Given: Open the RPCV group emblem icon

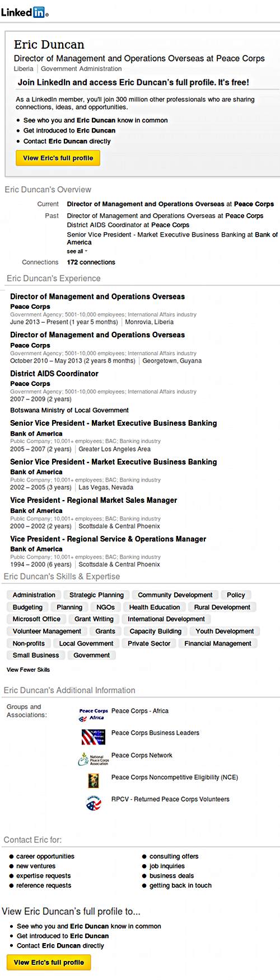Looking at the screenshot, I should 93,803.
